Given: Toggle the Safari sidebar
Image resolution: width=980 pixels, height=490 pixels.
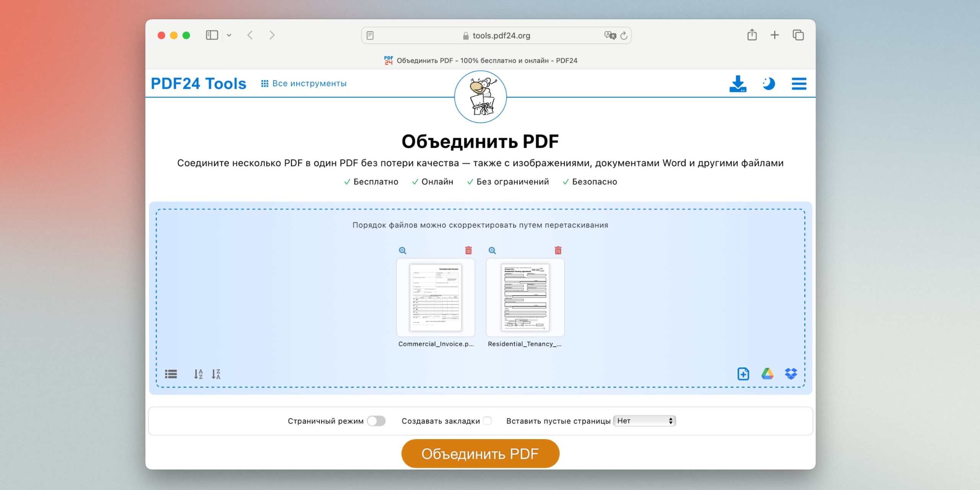Looking at the screenshot, I should coord(212,35).
